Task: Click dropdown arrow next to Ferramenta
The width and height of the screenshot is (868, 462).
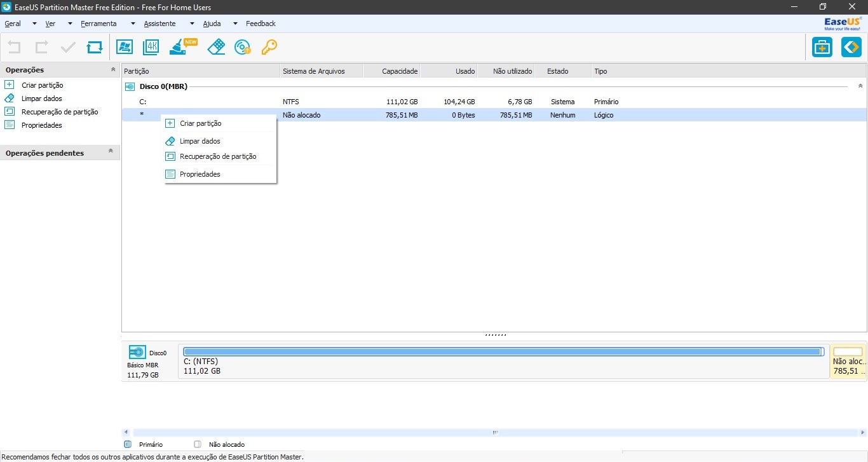Action: pos(133,24)
